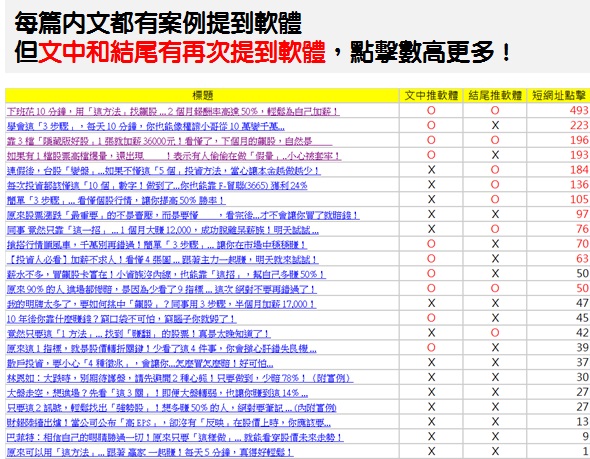Image resolution: width=590 pixels, height=459 pixels.
Task: Select the click count 196
Action: point(579,140)
